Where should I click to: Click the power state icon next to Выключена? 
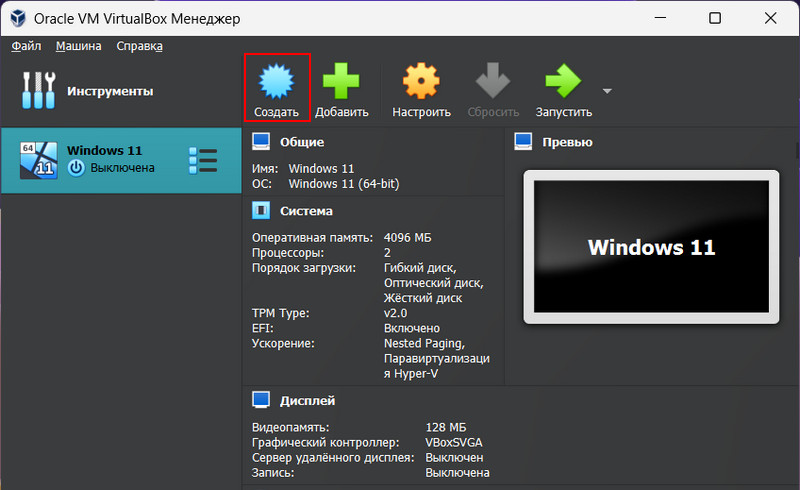coord(76,168)
